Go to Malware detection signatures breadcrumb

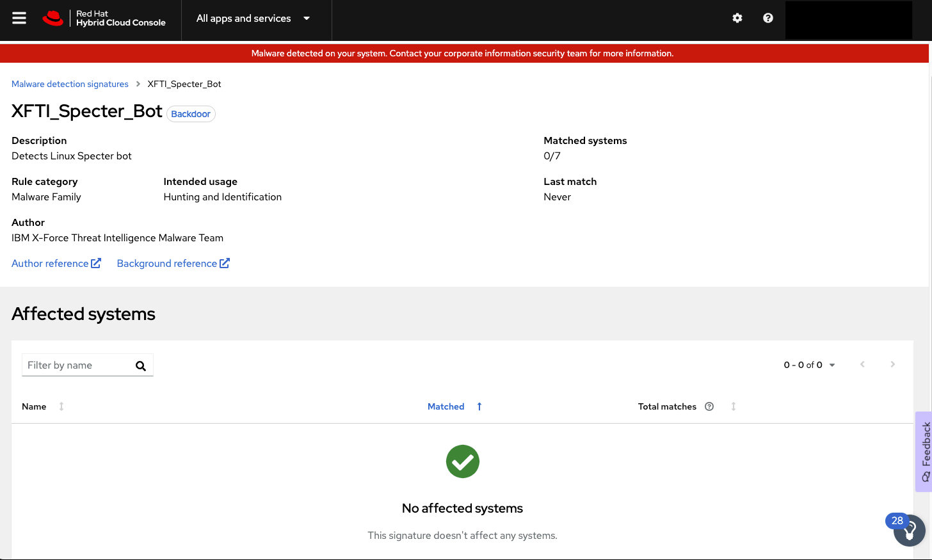[x=70, y=84]
